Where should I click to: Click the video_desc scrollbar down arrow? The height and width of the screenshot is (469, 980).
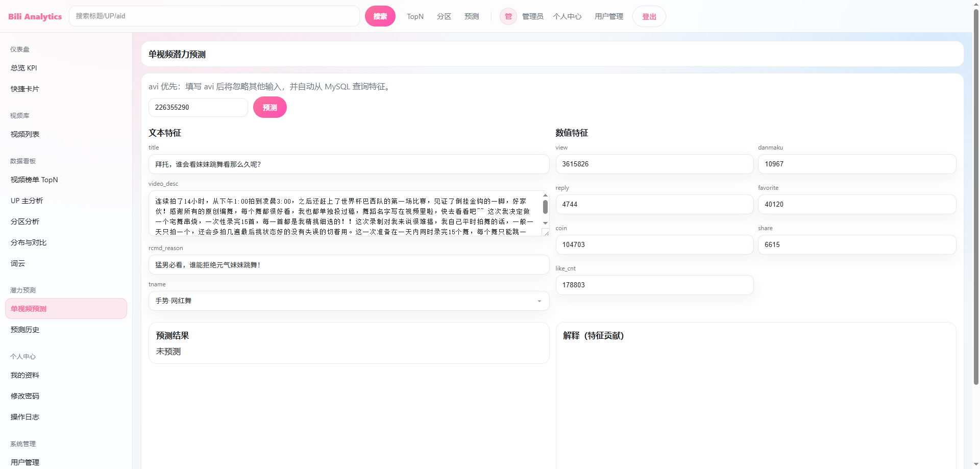[x=545, y=223]
